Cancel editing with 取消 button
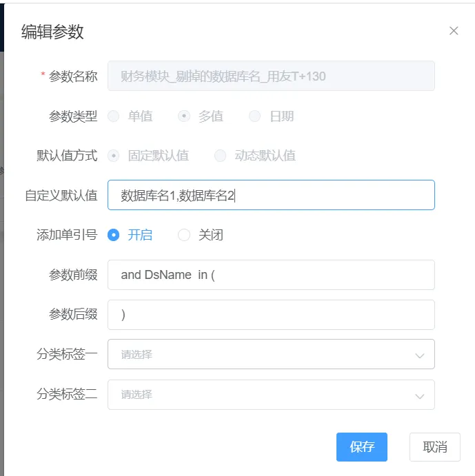Viewport: 475px width, 476px height. 435,447
